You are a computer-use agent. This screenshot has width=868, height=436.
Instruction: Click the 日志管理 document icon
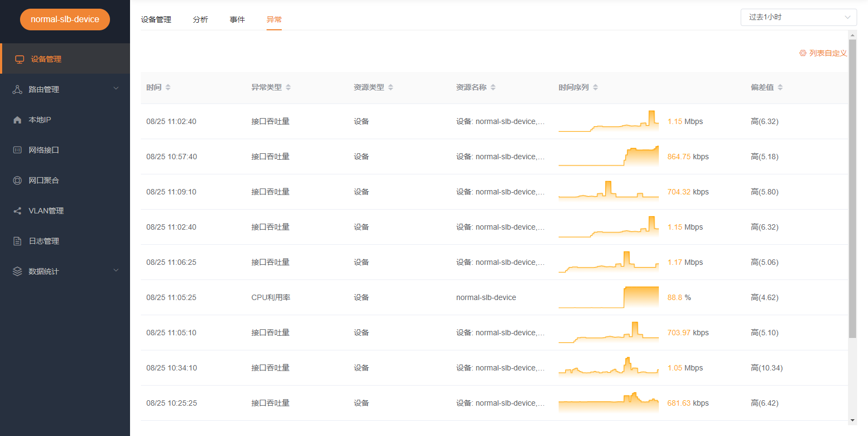click(17, 241)
